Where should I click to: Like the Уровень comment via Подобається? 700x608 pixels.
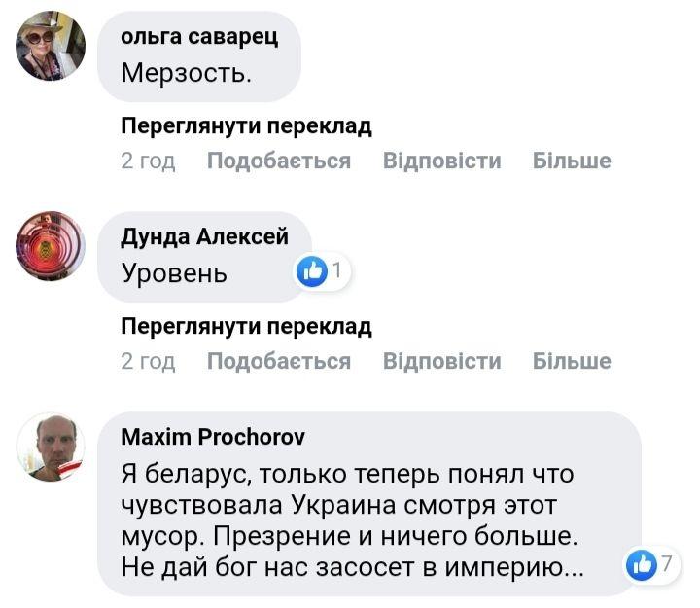click(278, 361)
